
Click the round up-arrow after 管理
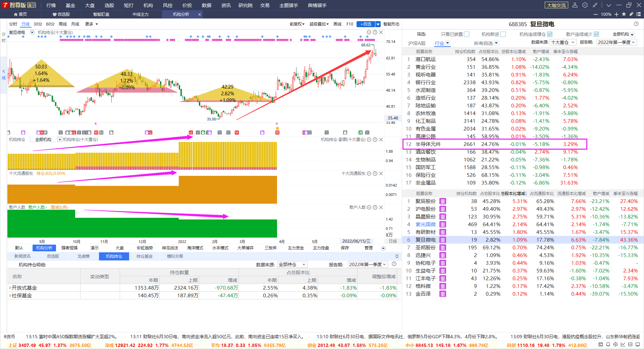coord(383,248)
